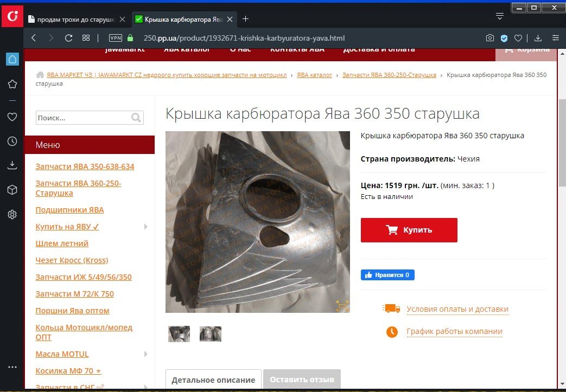
Task: Reload the page with refresh icon
Action: 68,38
